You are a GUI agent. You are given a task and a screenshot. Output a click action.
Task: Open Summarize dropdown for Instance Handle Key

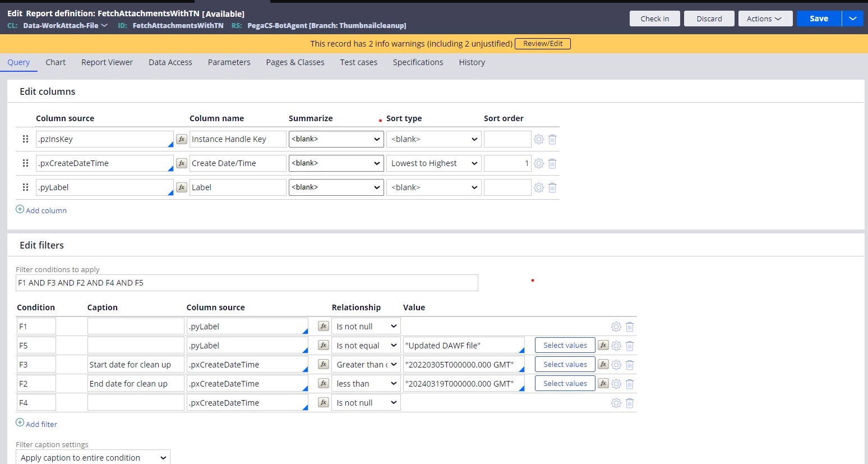click(336, 139)
